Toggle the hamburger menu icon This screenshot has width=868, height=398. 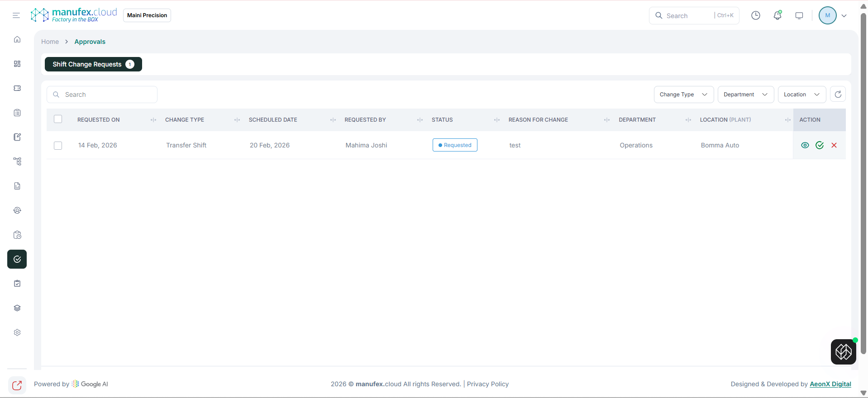point(16,15)
